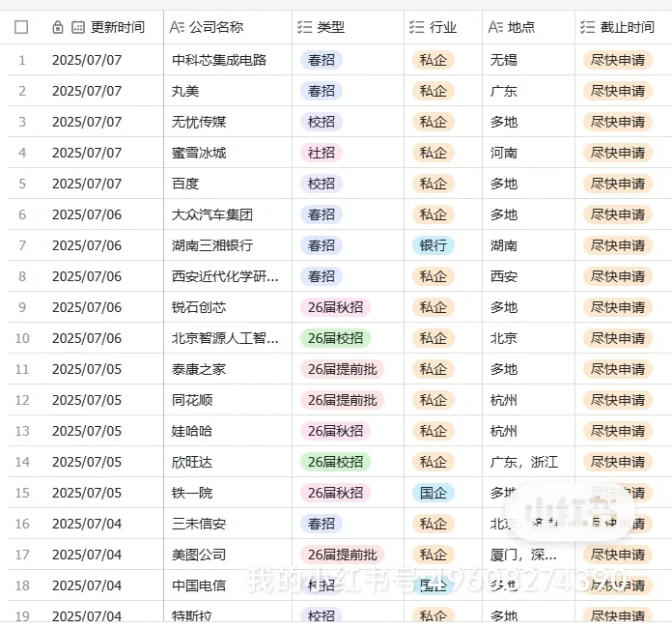Click the text-type icon beside 地点
This screenshot has width=672, height=627.
coord(495,27)
